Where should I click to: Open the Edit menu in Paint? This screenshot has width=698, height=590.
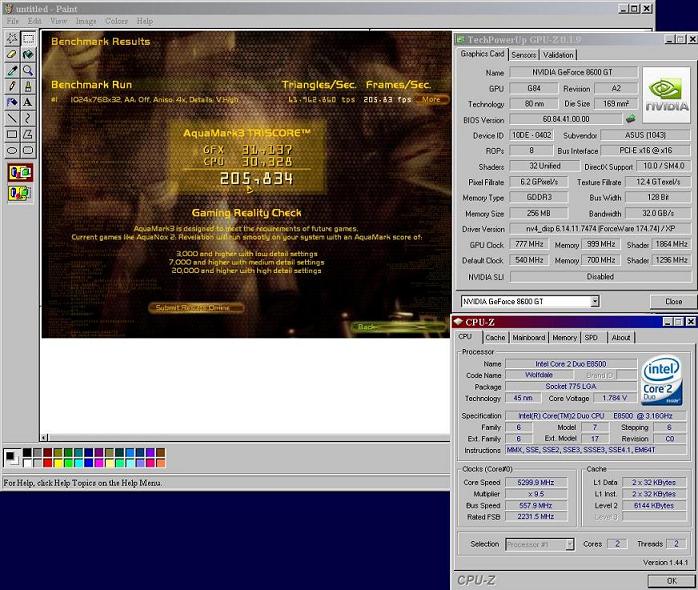click(x=34, y=21)
